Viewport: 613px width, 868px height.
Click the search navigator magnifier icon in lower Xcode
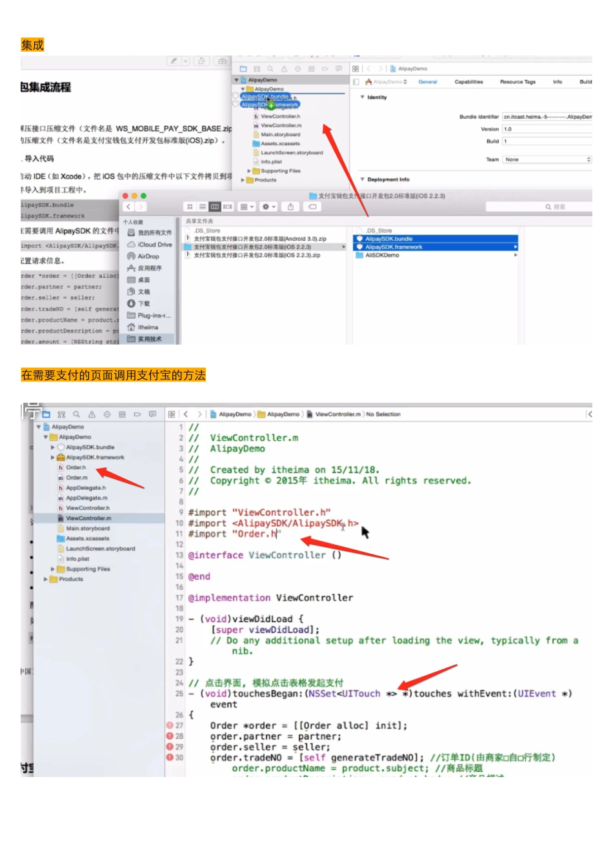(x=76, y=414)
